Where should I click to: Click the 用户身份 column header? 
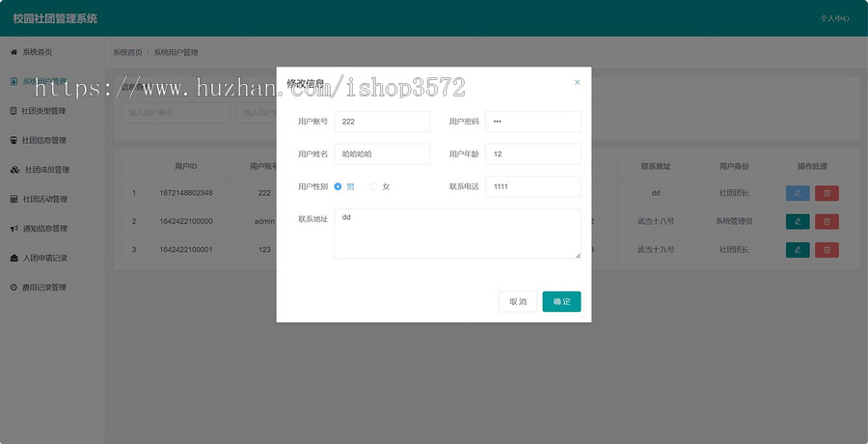(x=734, y=166)
